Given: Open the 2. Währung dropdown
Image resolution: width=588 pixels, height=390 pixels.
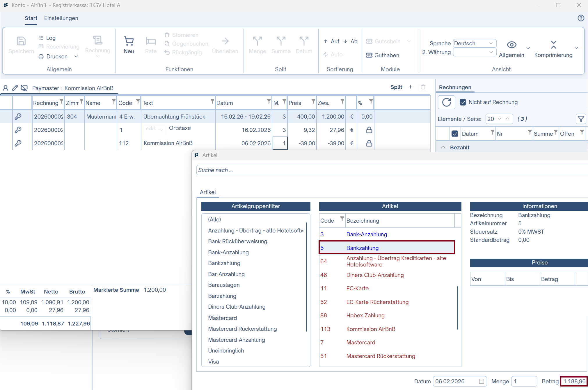Looking at the screenshot, I should 475,52.
